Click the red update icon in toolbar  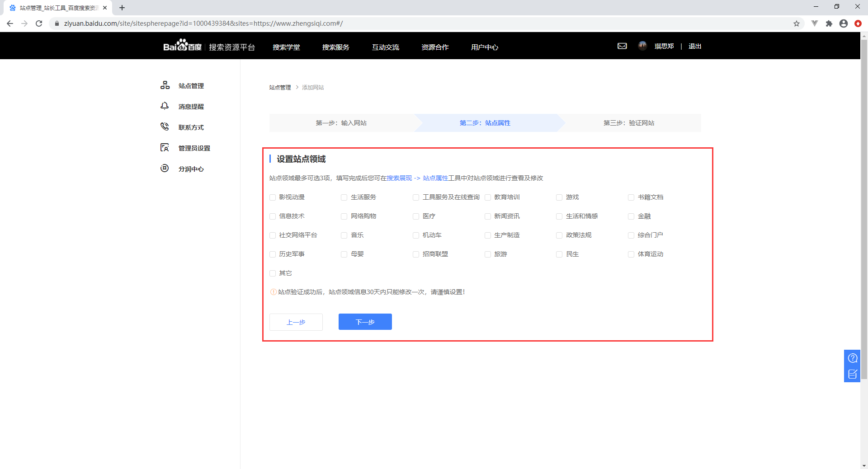858,23
